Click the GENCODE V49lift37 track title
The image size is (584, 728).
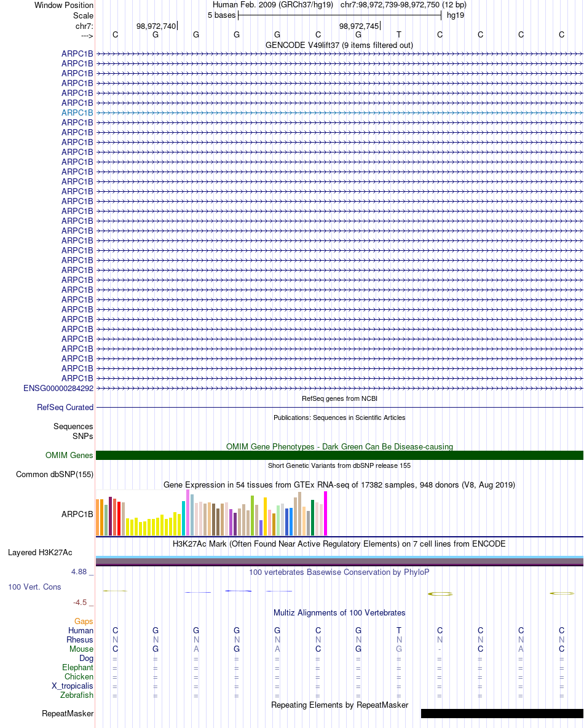(339, 45)
